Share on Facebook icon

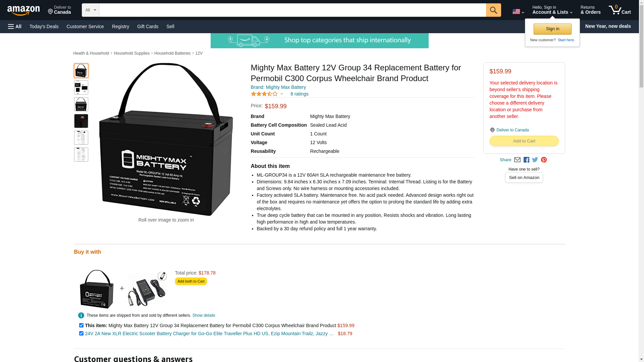tap(526, 160)
